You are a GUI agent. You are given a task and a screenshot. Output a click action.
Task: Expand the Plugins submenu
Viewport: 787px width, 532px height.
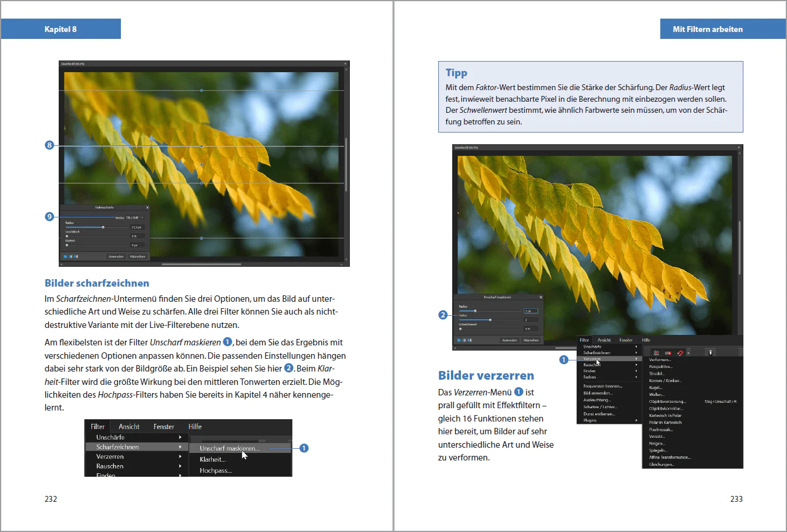coord(609,420)
